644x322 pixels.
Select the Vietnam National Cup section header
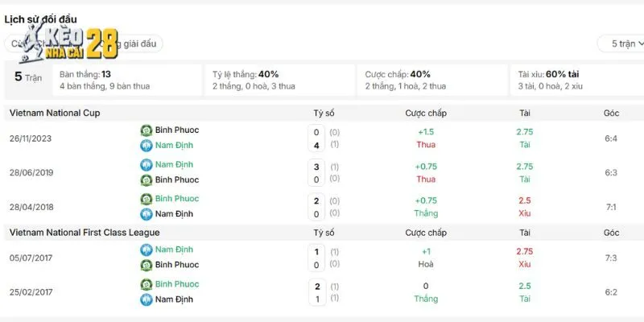click(55, 113)
